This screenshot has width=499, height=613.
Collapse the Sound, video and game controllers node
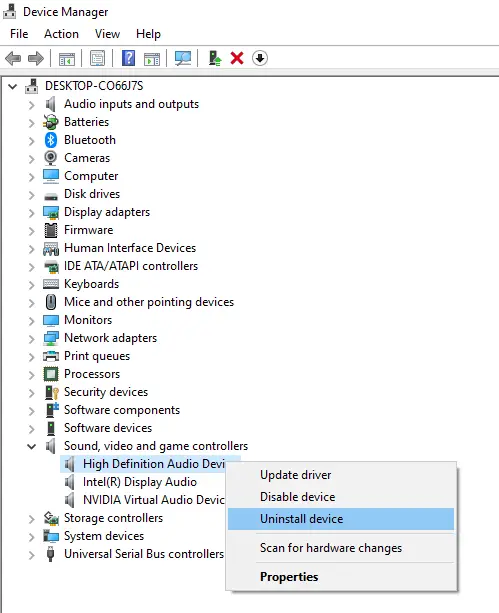(x=32, y=446)
